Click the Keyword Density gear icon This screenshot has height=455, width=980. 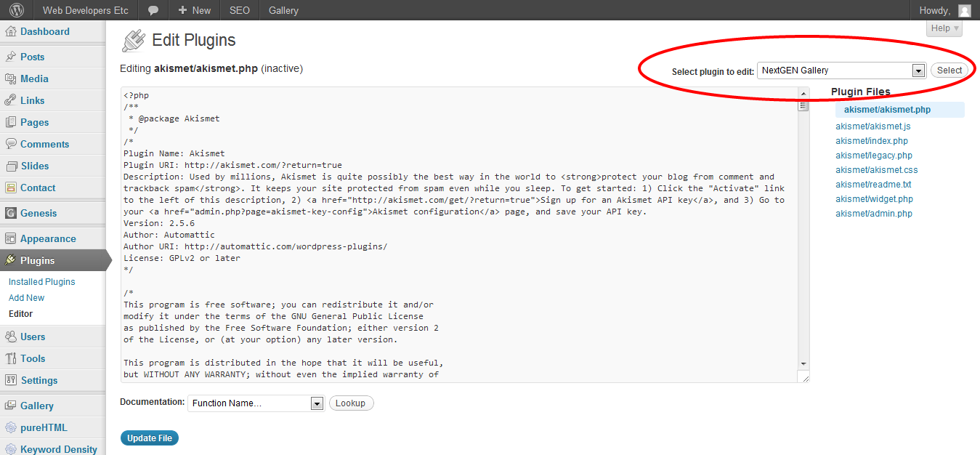click(x=10, y=449)
